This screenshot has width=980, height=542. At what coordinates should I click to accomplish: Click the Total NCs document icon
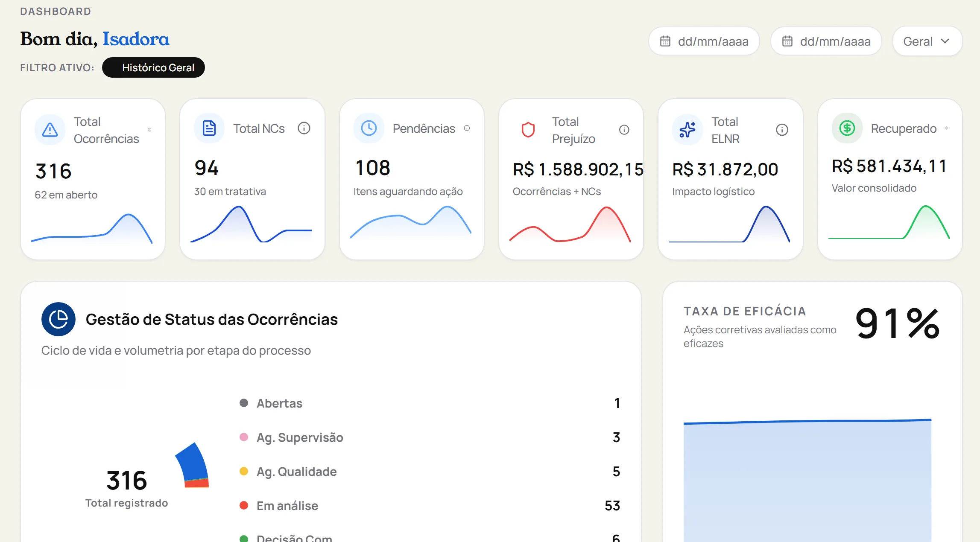(x=209, y=128)
